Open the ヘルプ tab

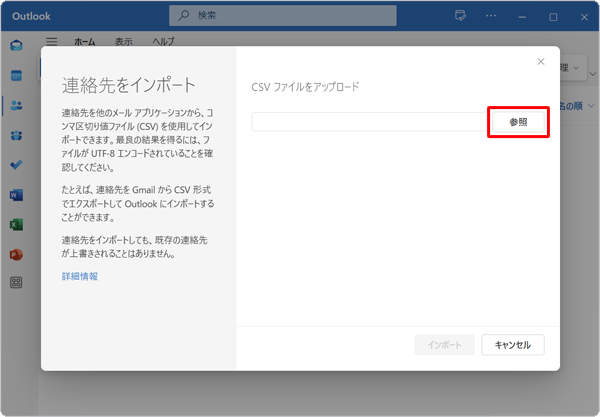point(163,41)
